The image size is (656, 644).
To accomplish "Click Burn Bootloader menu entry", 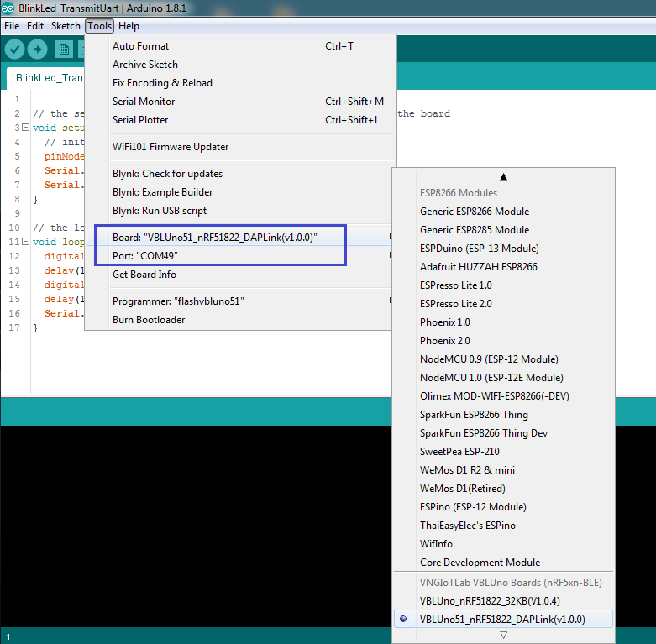I will pos(149,319).
